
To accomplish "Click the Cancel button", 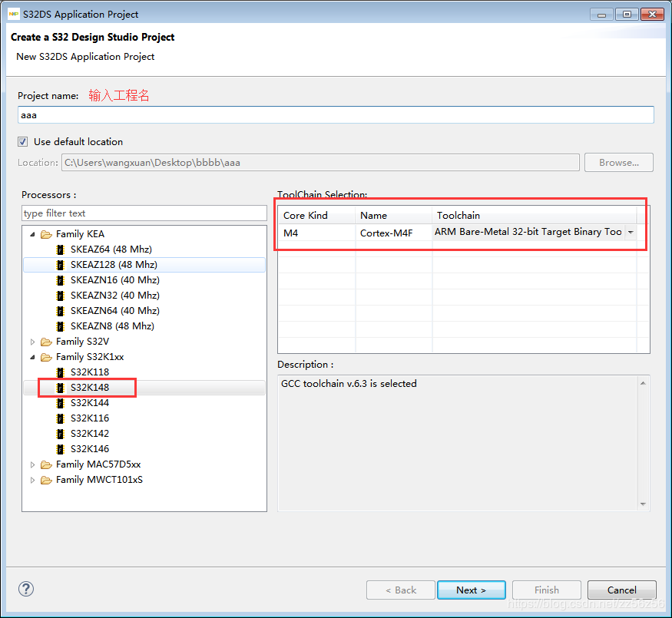I will coord(621,590).
